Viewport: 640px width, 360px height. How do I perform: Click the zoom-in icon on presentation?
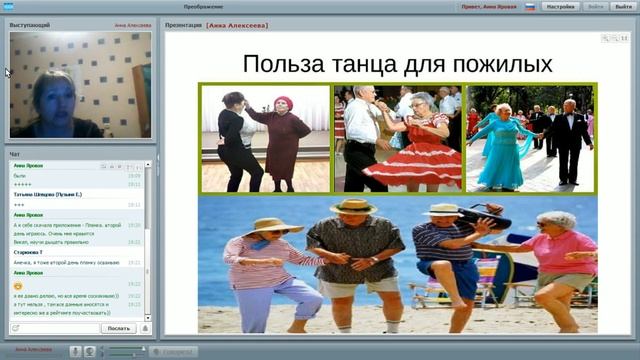point(606,38)
